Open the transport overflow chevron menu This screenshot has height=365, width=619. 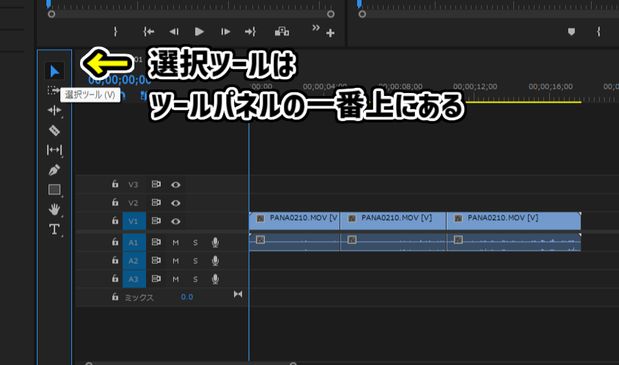316,28
